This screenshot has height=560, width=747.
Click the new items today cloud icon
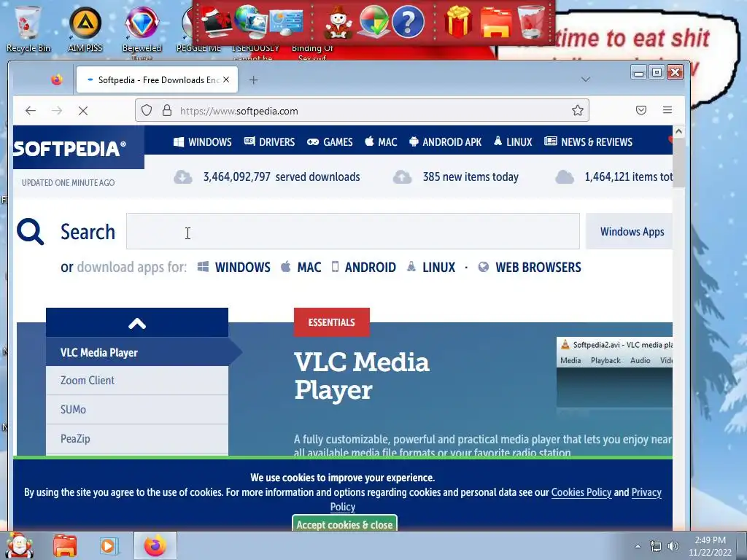point(402,177)
